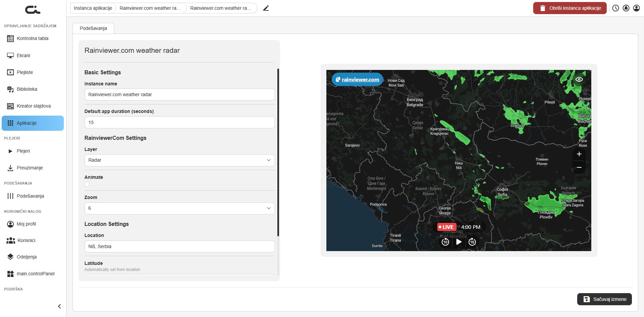Click the Preuzimanje download icon
Image resolution: width=644 pixels, height=317 pixels.
coord(10,168)
